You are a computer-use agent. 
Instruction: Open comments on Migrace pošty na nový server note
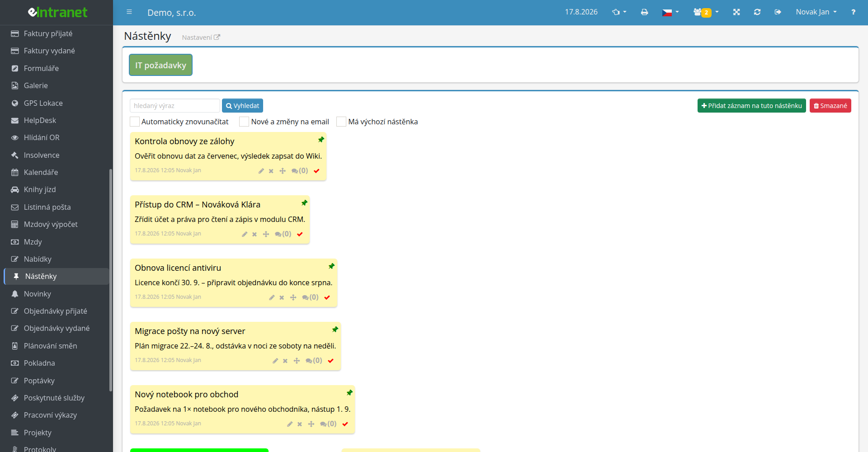pos(314,361)
